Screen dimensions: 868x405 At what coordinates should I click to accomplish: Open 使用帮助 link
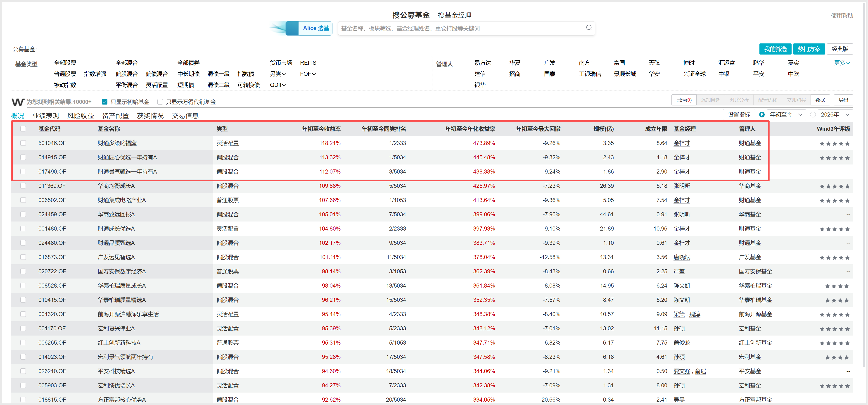pos(842,15)
